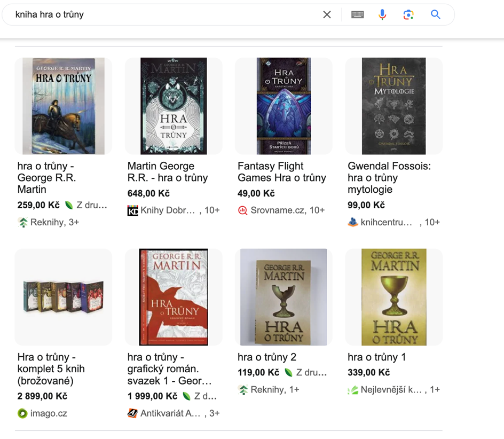Screen dimensions: 504x439
Task: Click the 'Z dru…' second-hand label beside 259,00 Kč
Action: (x=92, y=205)
